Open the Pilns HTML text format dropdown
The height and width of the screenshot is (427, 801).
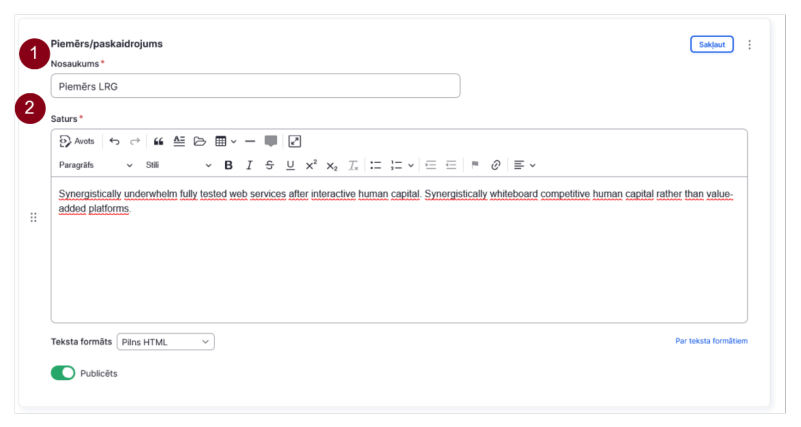pos(166,342)
